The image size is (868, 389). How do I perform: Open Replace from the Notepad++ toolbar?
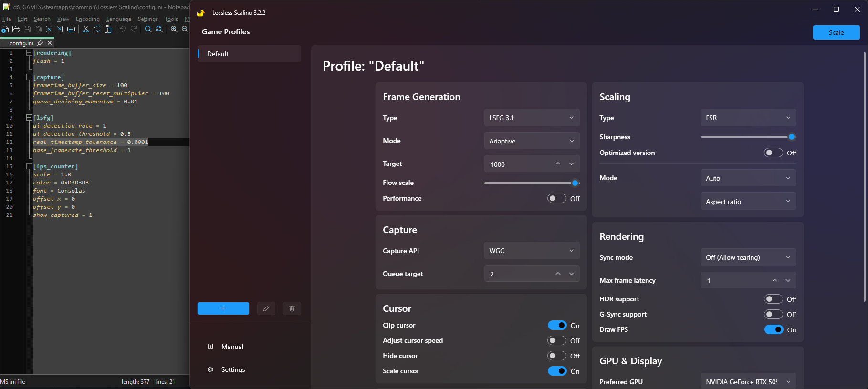(x=159, y=30)
